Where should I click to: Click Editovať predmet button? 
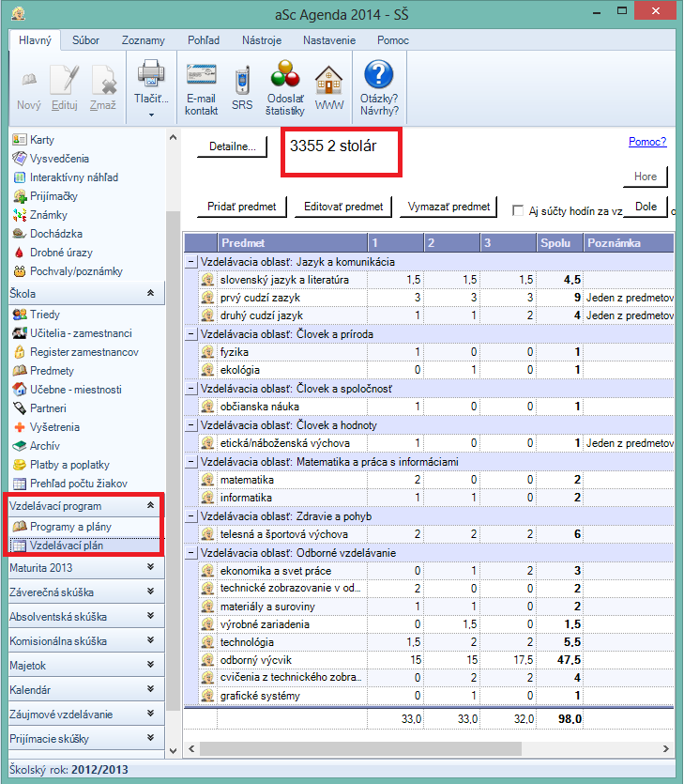click(x=343, y=207)
